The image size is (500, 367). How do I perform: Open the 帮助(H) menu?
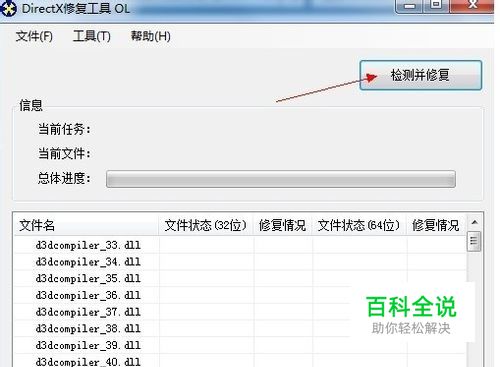coord(151,36)
